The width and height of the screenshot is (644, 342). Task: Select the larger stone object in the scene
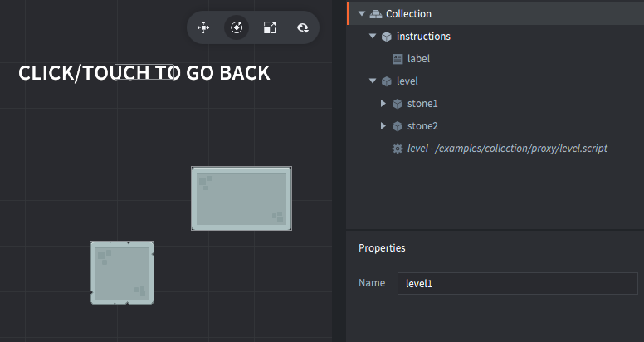pos(241,198)
